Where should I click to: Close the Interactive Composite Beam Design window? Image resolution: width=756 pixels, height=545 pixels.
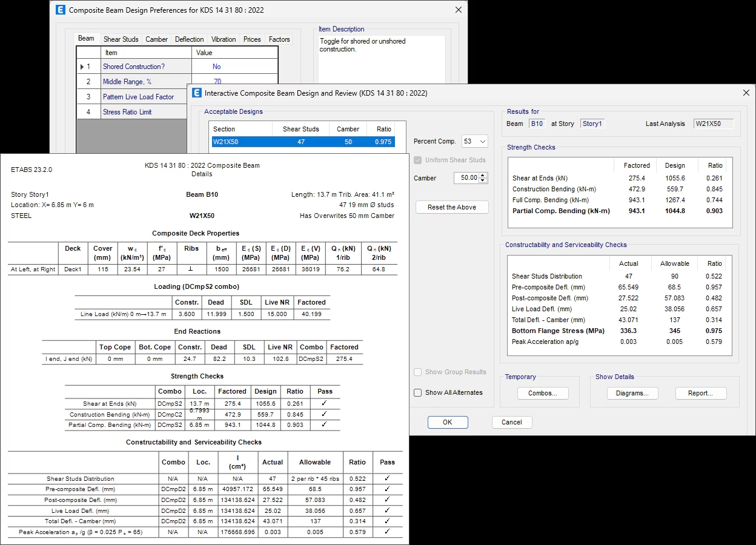pos(746,93)
